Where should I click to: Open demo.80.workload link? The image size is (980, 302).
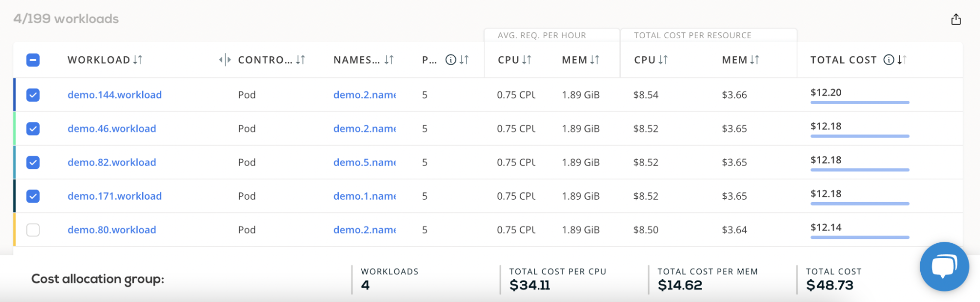click(x=112, y=230)
